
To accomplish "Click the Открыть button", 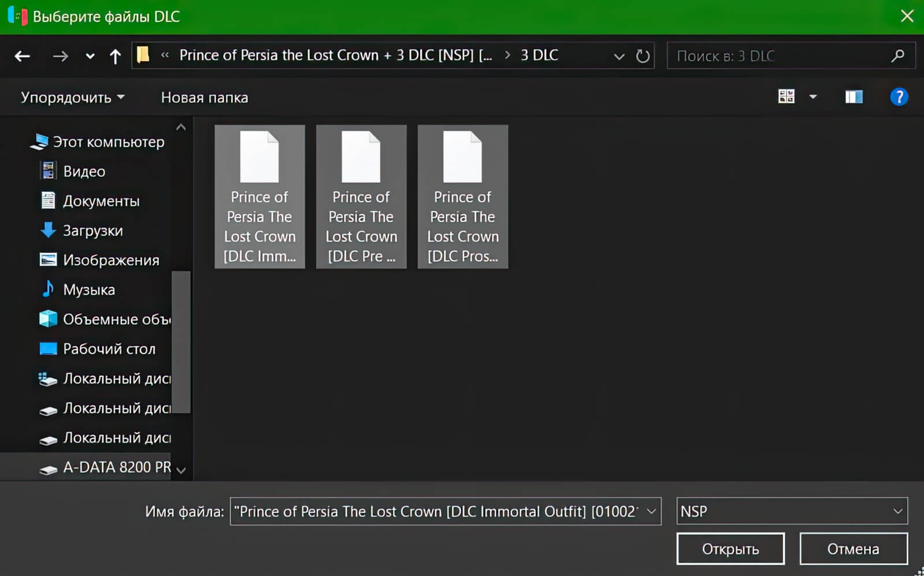I will click(730, 549).
